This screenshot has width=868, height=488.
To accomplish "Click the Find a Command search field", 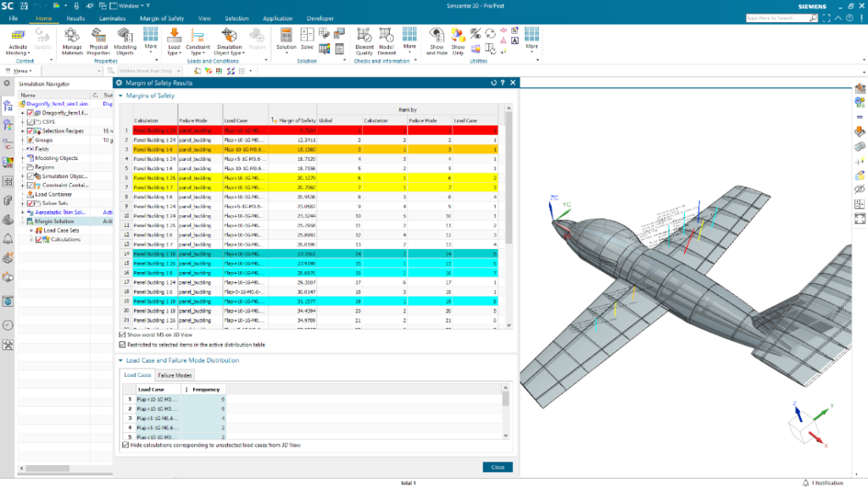I will [x=770, y=18].
